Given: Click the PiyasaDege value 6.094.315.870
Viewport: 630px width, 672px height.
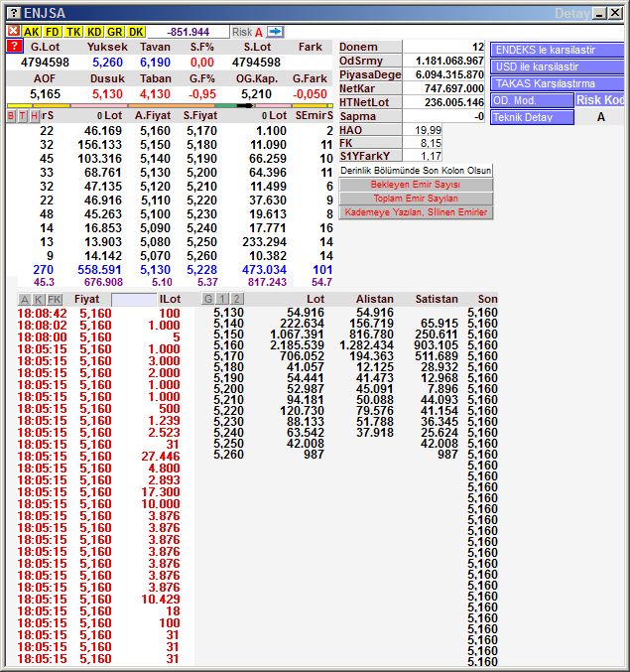Looking at the screenshot, I should (x=449, y=74).
